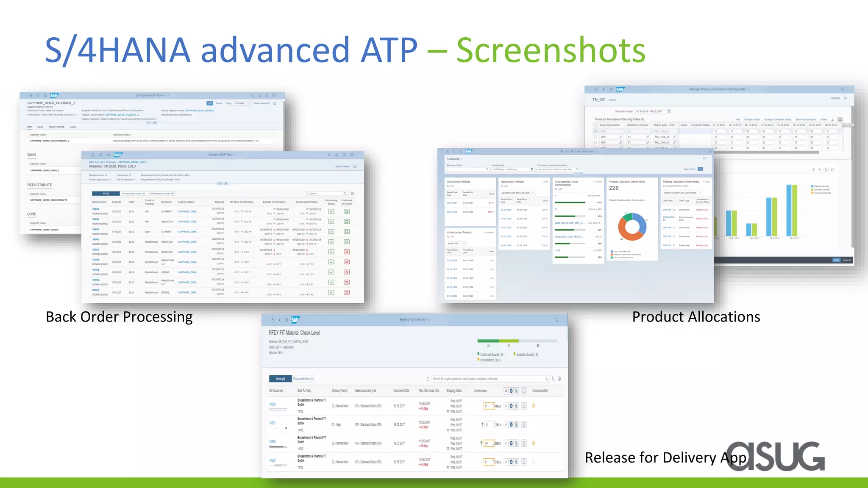Click red confirmation status for requirement 47301 000030

click(x=347, y=262)
